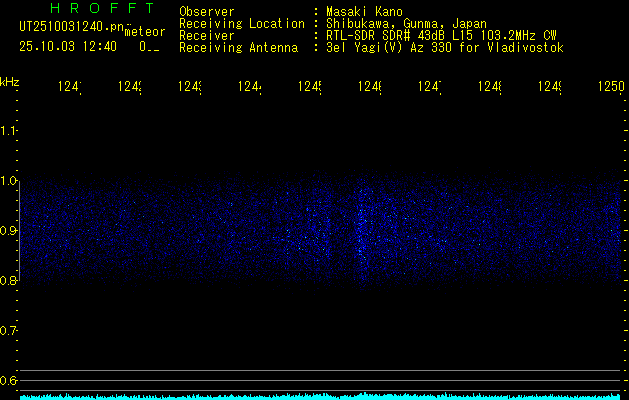Click the 1242 time axis label
Screen dimensions: 629x400
point(130,87)
